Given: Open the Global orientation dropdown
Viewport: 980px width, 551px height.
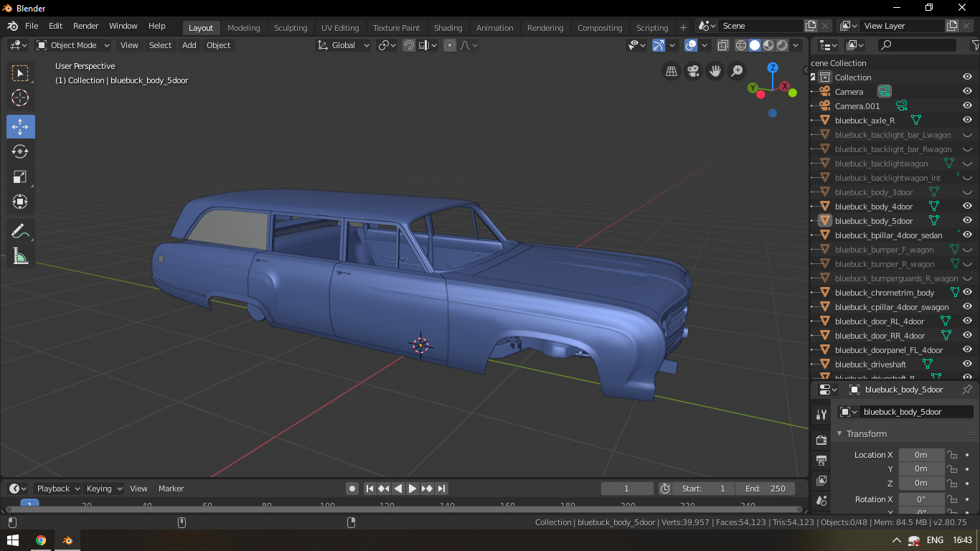Looking at the screenshot, I should coord(344,45).
